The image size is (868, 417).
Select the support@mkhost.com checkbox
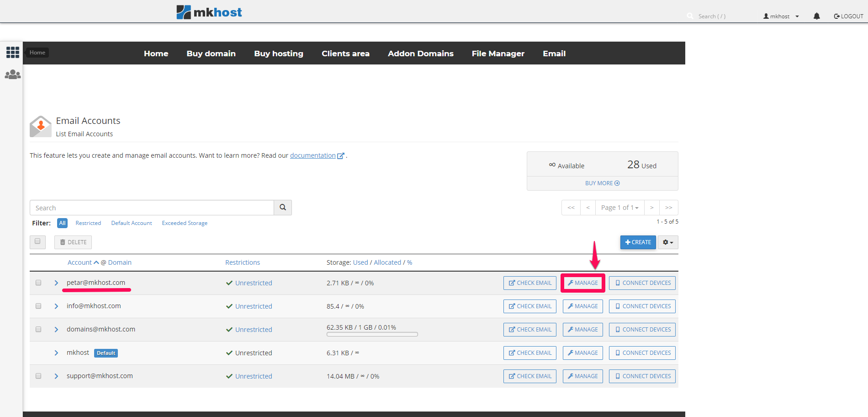tap(38, 376)
